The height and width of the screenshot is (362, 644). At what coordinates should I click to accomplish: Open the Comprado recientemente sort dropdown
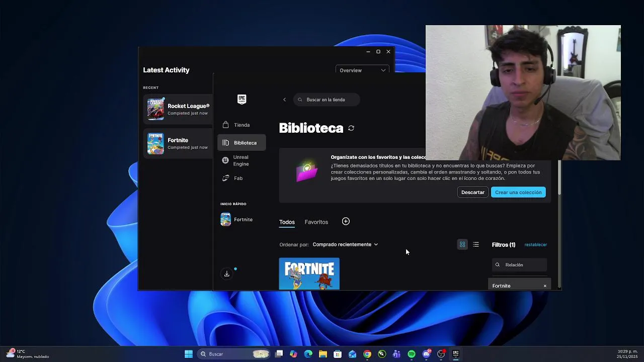coord(345,244)
